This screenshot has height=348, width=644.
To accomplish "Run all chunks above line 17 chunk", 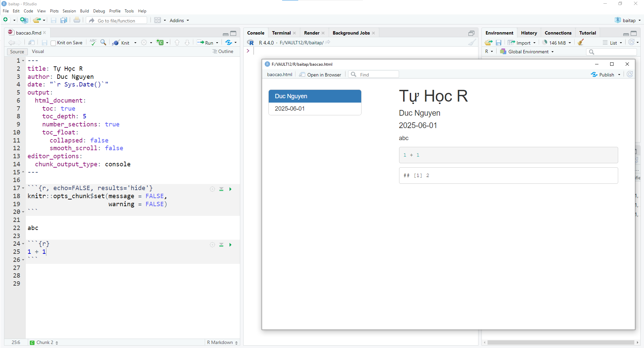I will coord(221,189).
